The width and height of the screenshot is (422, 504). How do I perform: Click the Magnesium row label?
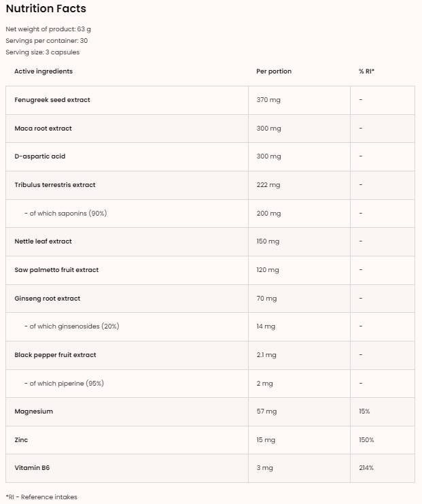coord(33,411)
